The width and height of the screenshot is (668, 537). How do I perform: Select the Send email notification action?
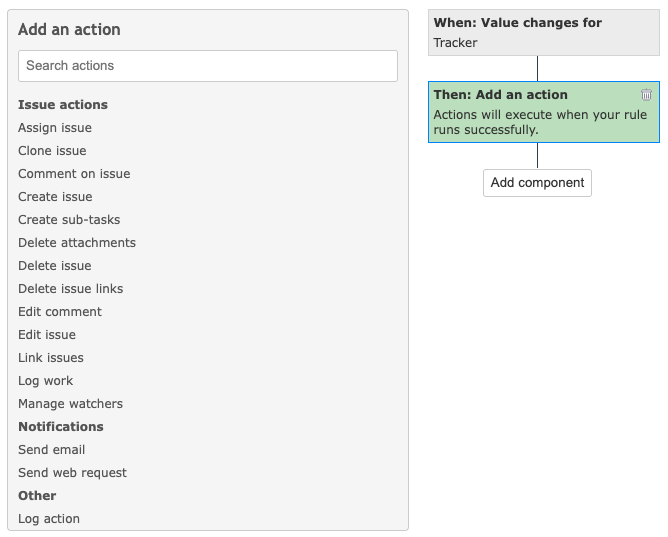[52, 450]
